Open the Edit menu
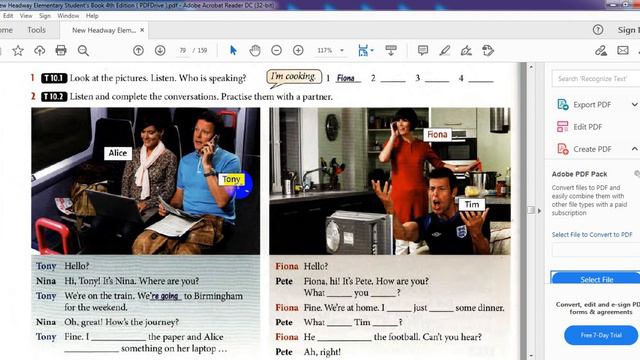 [x=8, y=16]
